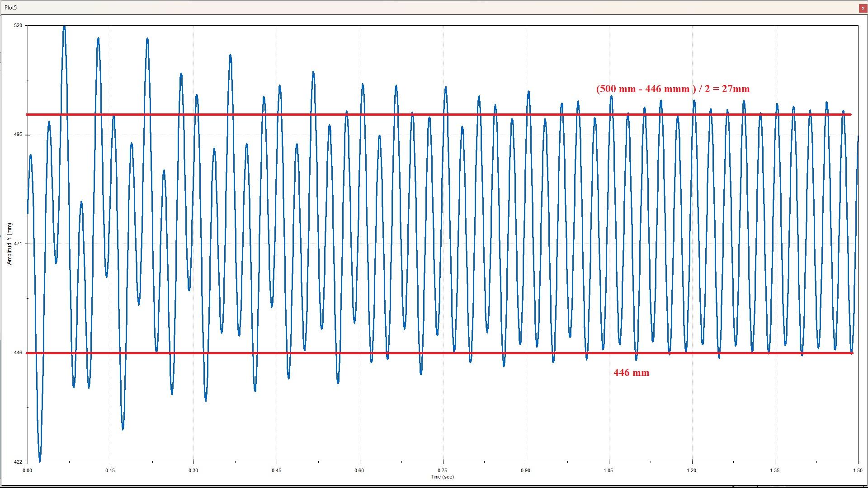The image size is (868, 488).
Task: Click the 471 y-axis tick label
Action: point(18,244)
